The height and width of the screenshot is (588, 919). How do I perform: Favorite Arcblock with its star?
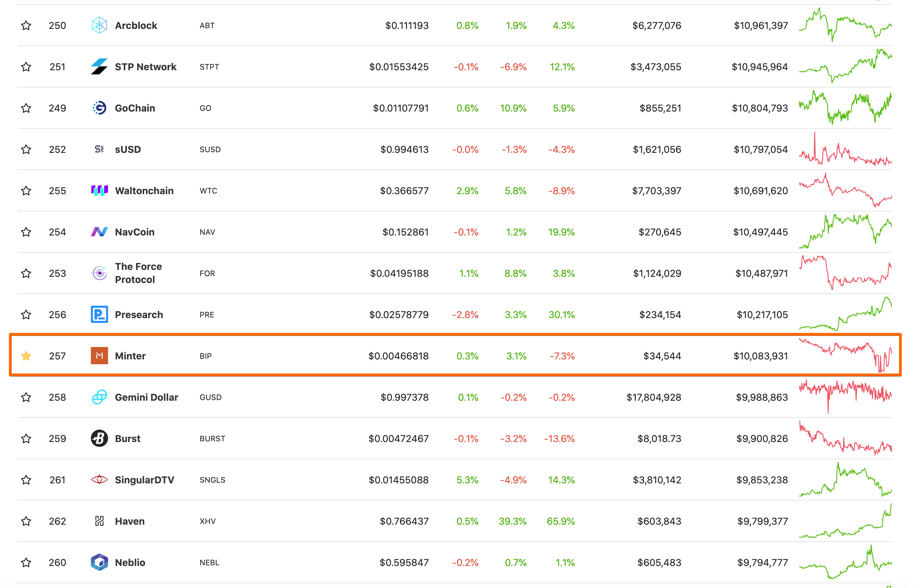pos(26,25)
